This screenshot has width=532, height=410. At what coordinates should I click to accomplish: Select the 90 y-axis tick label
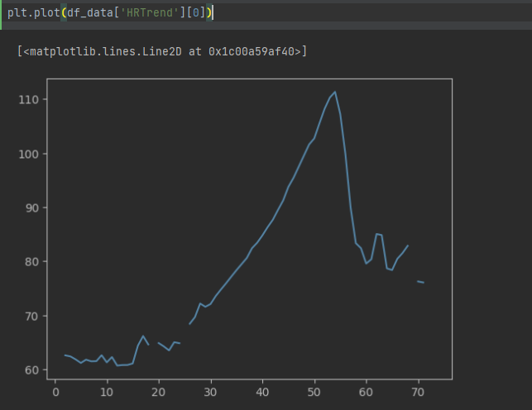tap(31, 208)
